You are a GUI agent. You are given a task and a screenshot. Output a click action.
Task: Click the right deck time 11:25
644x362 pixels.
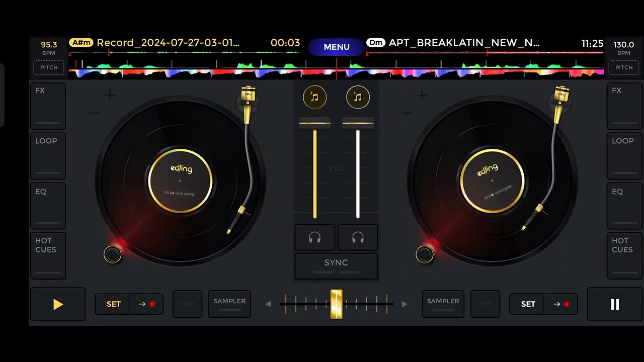592,44
